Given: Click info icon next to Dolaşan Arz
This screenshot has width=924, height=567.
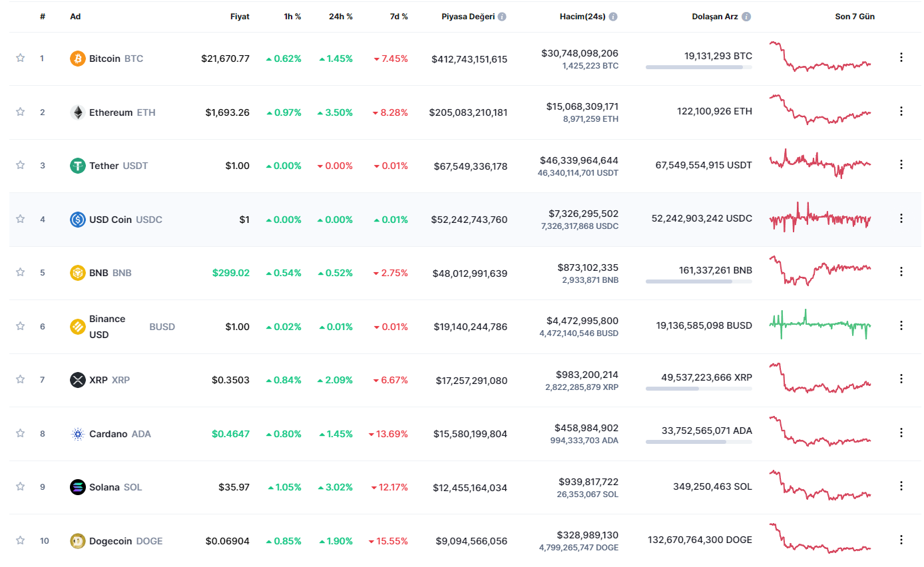Looking at the screenshot, I should (x=746, y=17).
